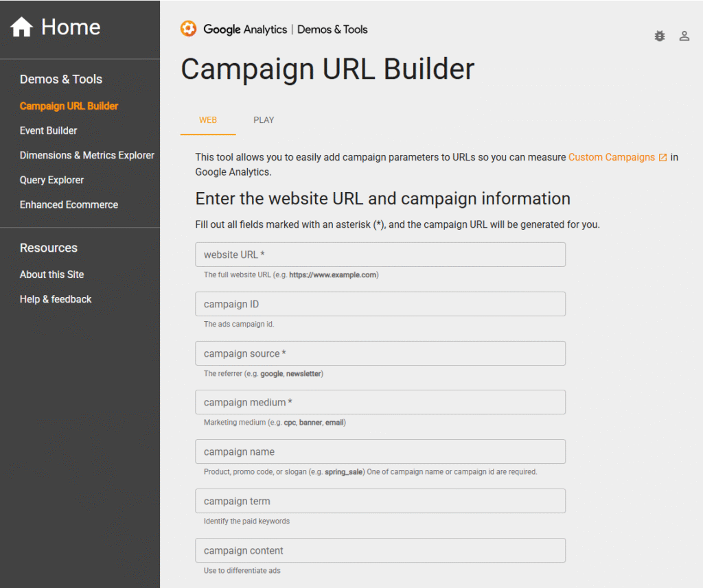The height and width of the screenshot is (588, 703).
Task: Go to Event Builder
Action: point(48,130)
